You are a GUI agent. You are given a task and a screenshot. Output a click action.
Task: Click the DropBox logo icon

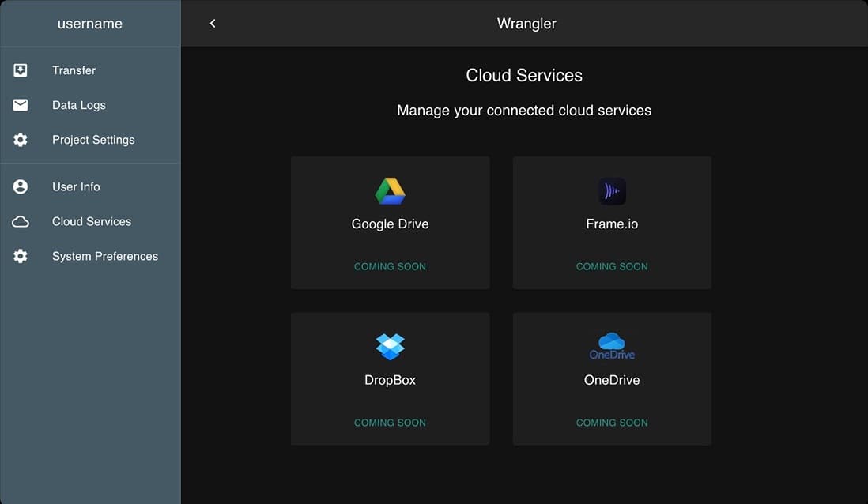click(390, 346)
